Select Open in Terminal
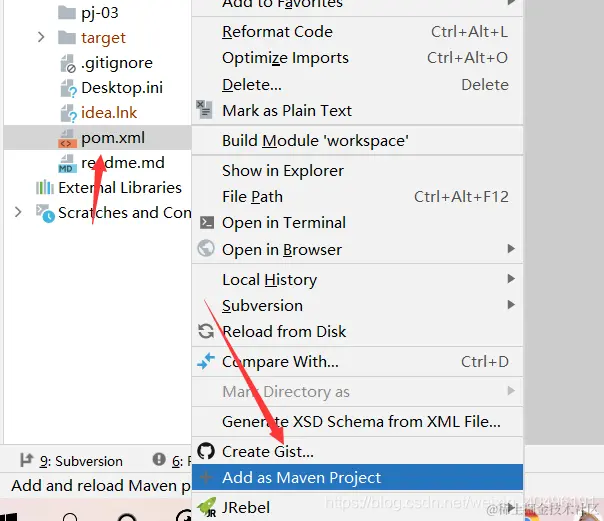Screen dimensions: 604x521 [357, 223]
